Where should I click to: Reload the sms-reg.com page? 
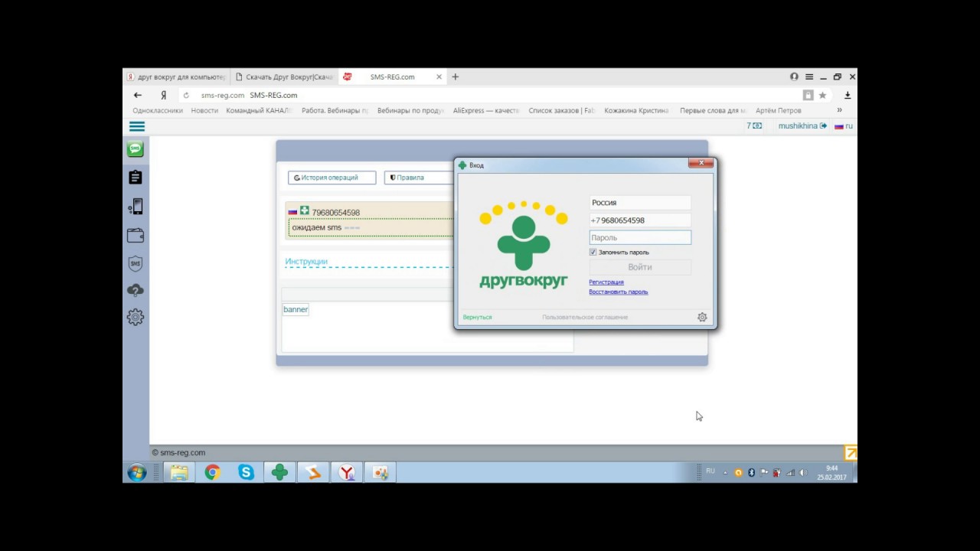tap(186, 96)
